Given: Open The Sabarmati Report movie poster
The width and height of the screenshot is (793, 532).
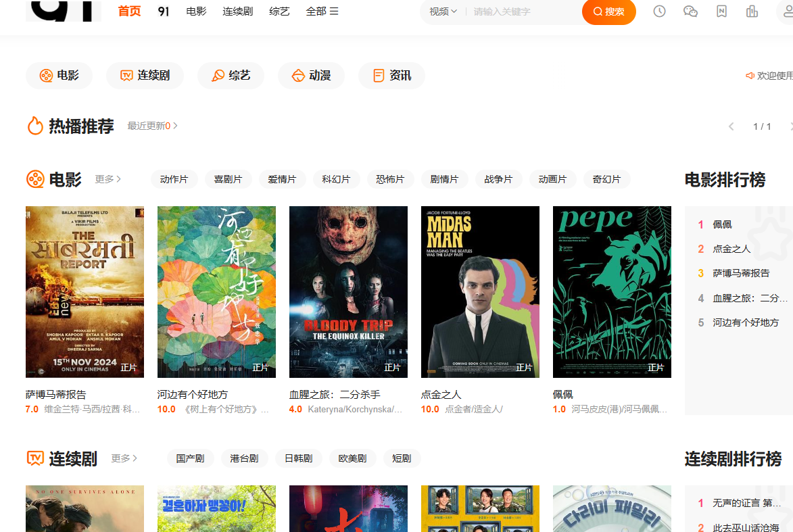Looking at the screenshot, I should [85, 292].
